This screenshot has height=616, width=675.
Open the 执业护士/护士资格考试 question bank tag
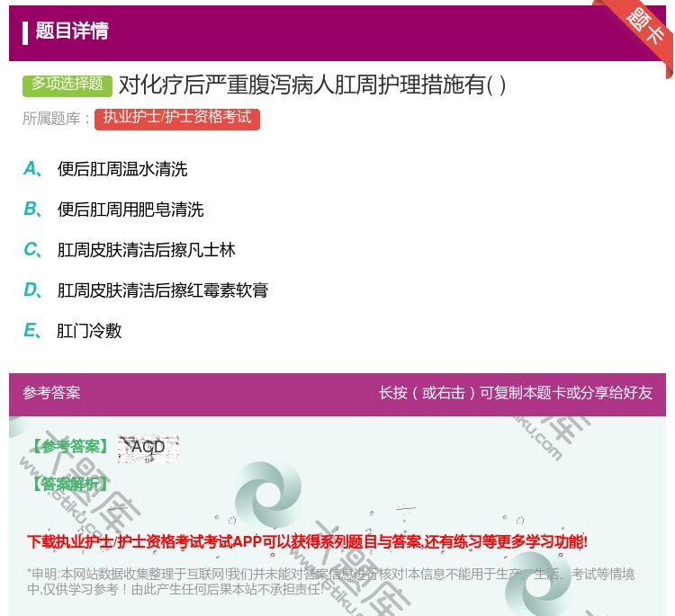click(x=177, y=120)
